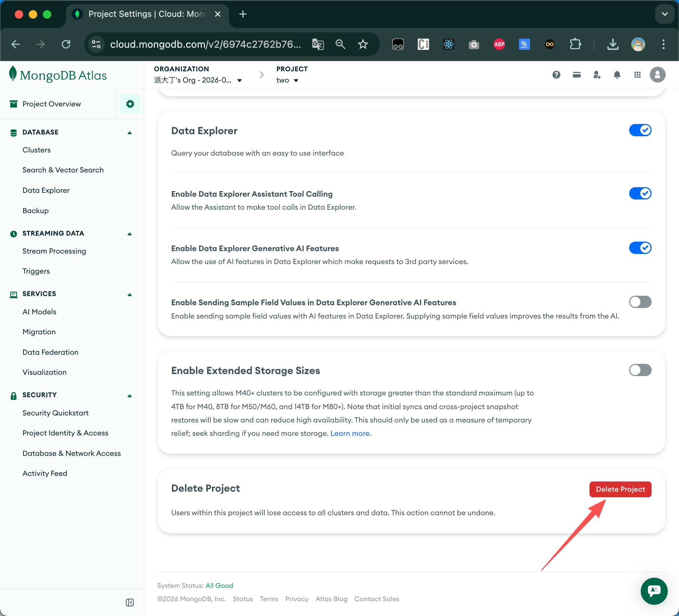Turn on Sending Sample Field Values toggle
Viewport: 679px width, 616px height.
click(x=640, y=302)
